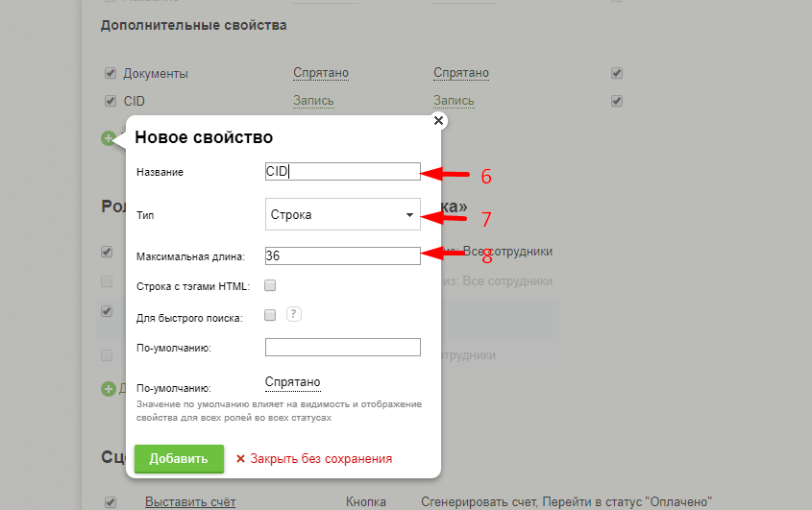Uncheck the CID property checkbox
This screenshot has width=812, height=510.
click(111, 101)
